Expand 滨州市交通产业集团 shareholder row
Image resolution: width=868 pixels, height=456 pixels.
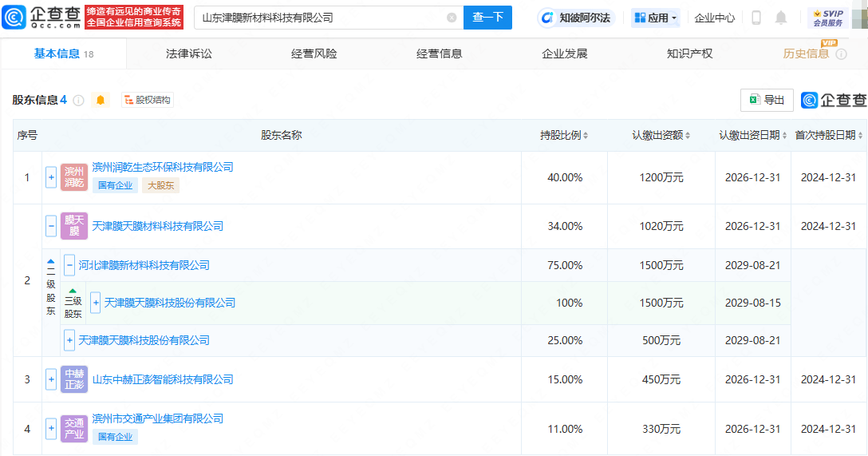coord(51,429)
